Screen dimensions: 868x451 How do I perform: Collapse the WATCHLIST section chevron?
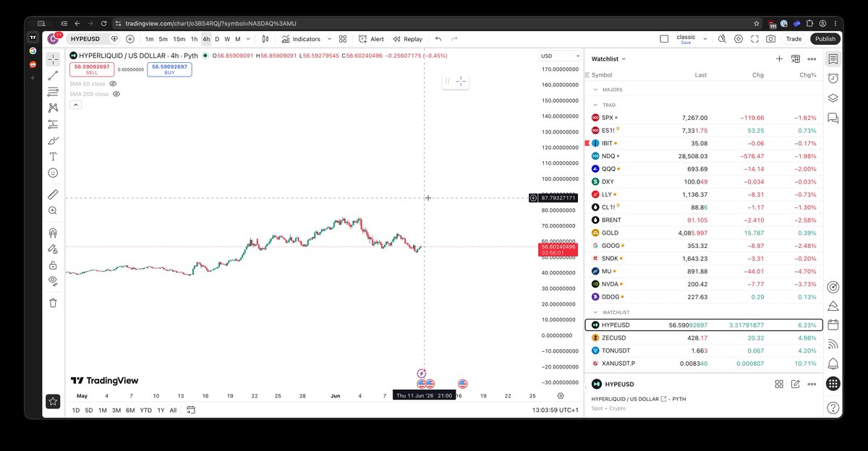pos(596,312)
